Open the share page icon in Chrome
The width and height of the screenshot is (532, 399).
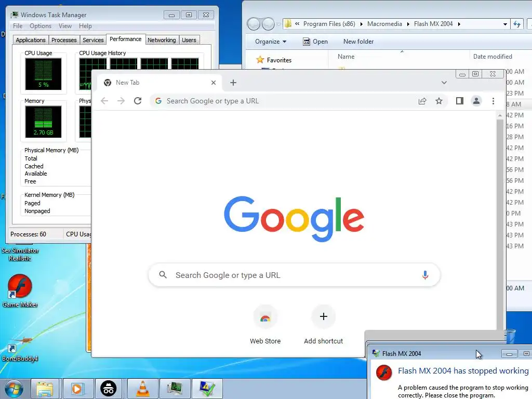(x=422, y=101)
